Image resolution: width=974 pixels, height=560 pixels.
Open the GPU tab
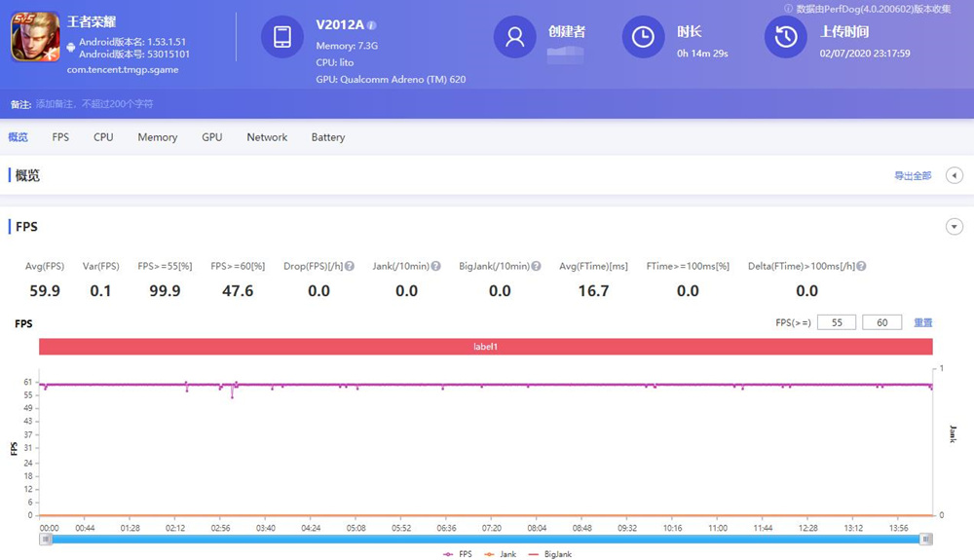(211, 137)
